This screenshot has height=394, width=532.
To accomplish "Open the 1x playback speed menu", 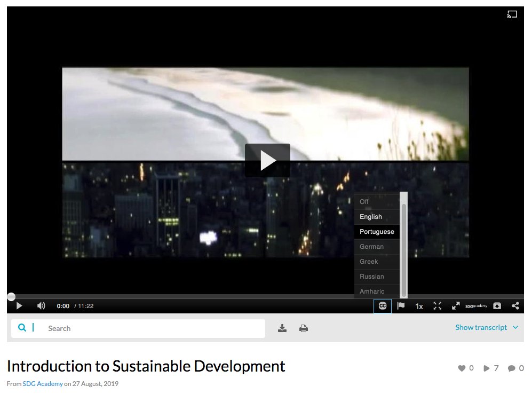I will point(419,306).
